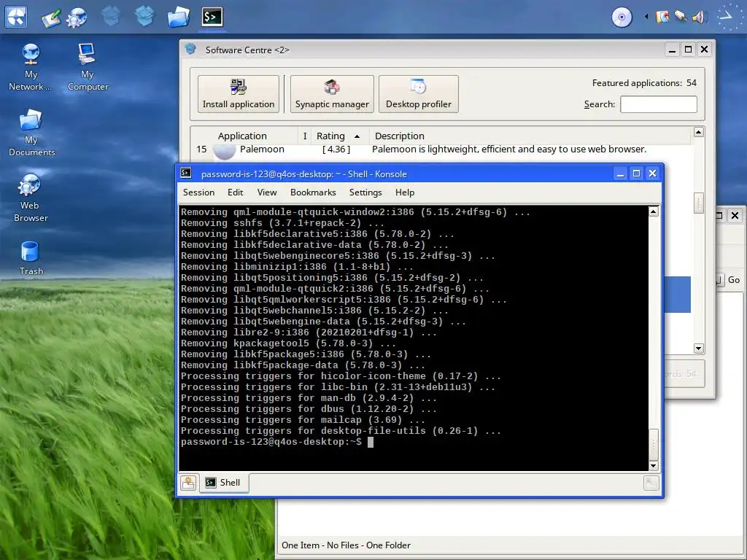This screenshot has width=747, height=560.
Task: Click Install application in Software Centre
Action: [x=239, y=94]
